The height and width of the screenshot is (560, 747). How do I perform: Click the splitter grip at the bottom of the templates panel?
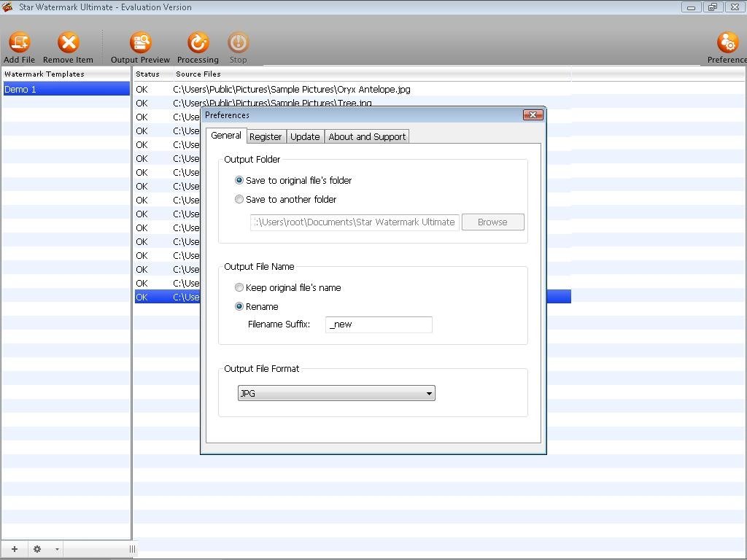132,549
